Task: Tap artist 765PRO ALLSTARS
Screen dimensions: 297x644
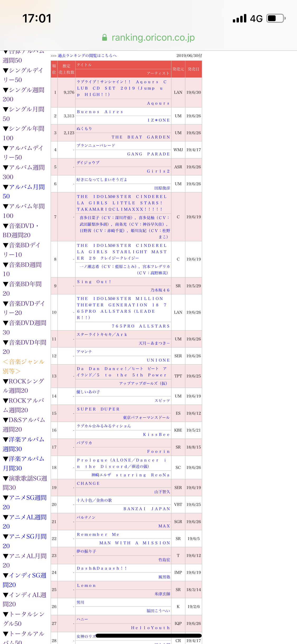Action: coord(141,326)
